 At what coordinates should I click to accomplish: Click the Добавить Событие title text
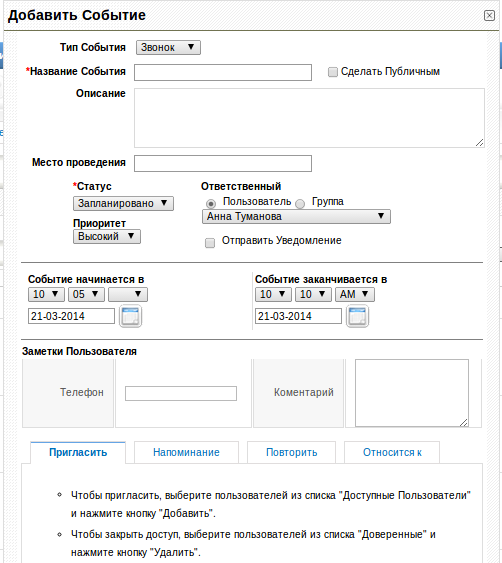tap(77, 15)
